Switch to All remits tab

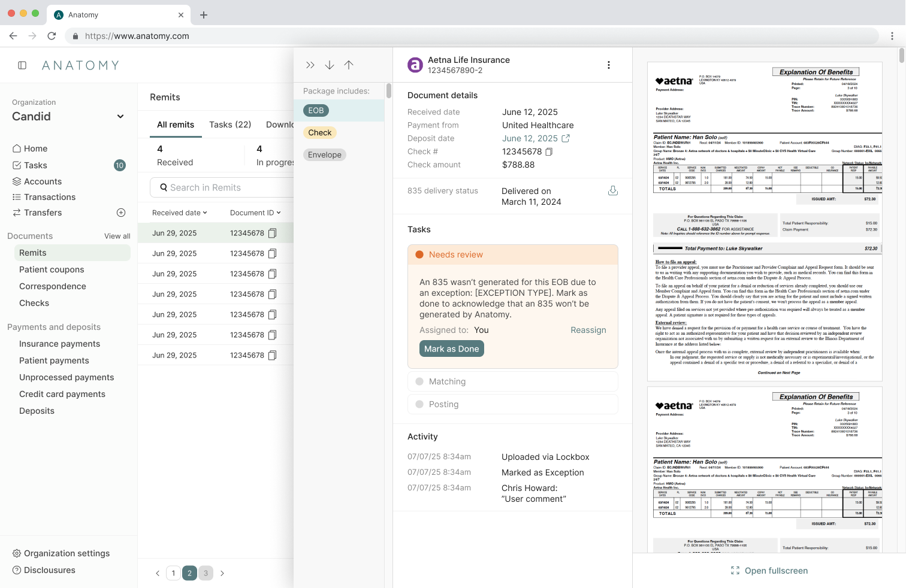(176, 125)
